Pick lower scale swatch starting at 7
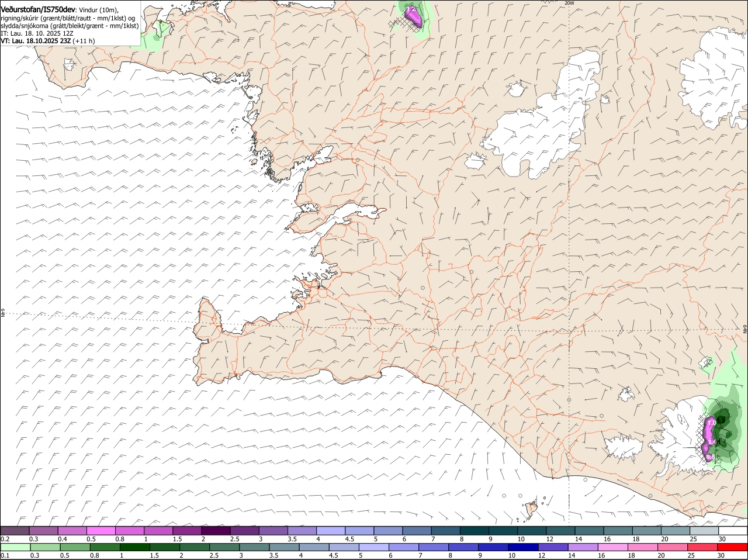 [x=435, y=547]
